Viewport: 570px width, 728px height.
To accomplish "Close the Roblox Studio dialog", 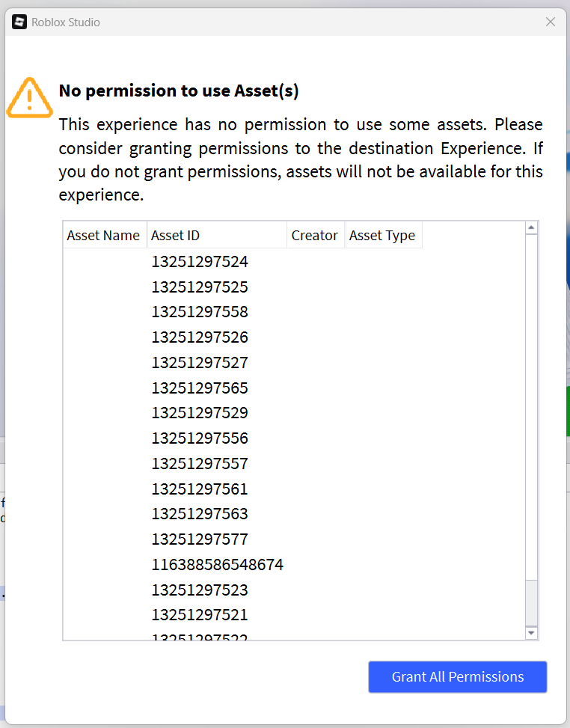I will [x=551, y=22].
